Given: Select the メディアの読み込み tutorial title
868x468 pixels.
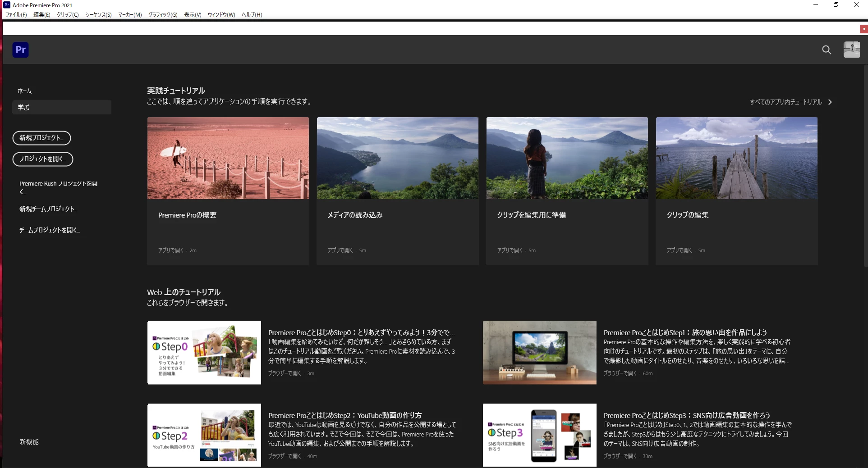Looking at the screenshot, I should [x=355, y=215].
